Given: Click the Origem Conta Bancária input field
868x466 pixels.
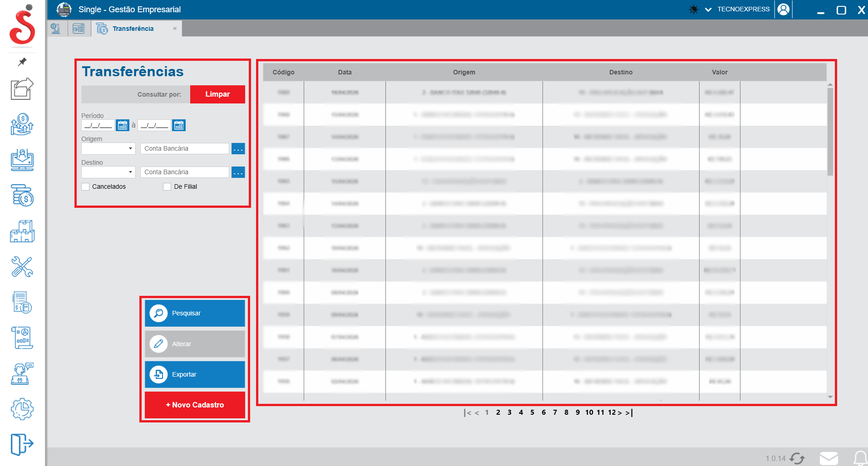Looking at the screenshot, I should click(x=185, y=148).
